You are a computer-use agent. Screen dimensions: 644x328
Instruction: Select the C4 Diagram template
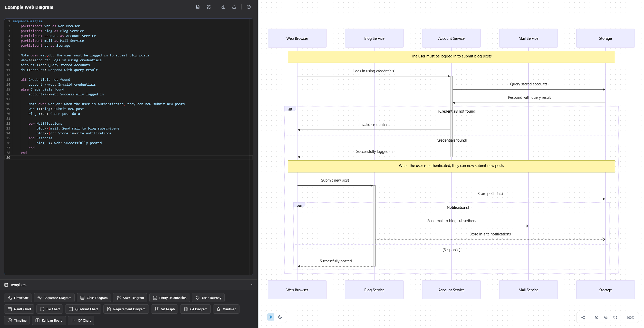coord(196,309)
